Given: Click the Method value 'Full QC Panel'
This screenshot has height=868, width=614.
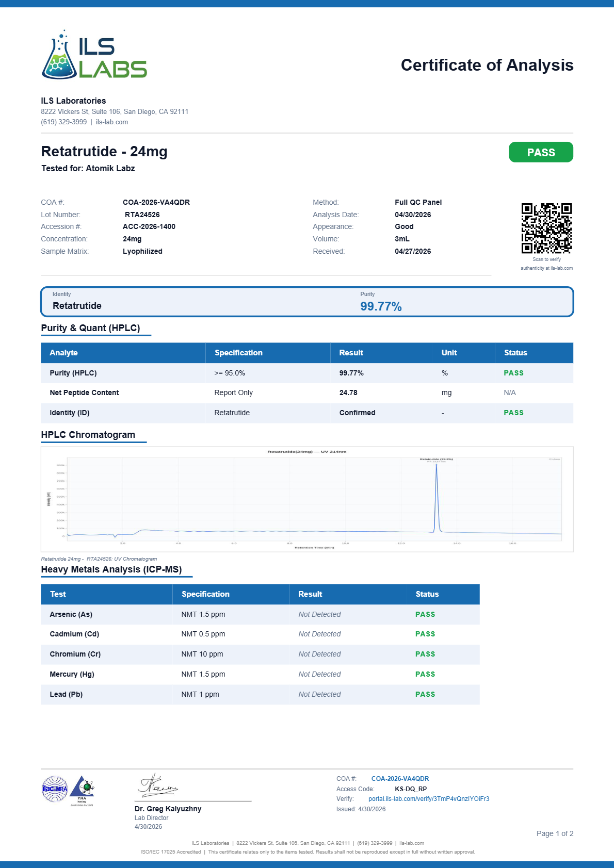Looking at the screenshot, I should (x=418, y=202).
